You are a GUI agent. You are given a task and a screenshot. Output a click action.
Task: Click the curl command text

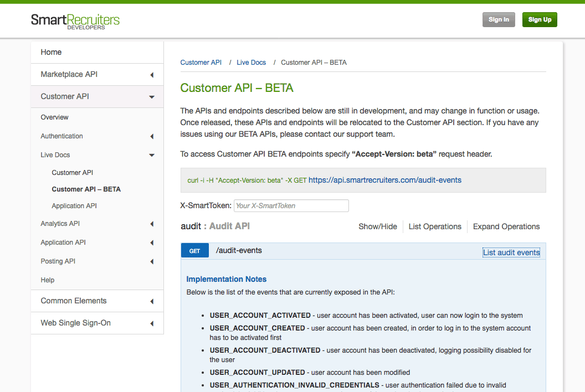point(247,180)
